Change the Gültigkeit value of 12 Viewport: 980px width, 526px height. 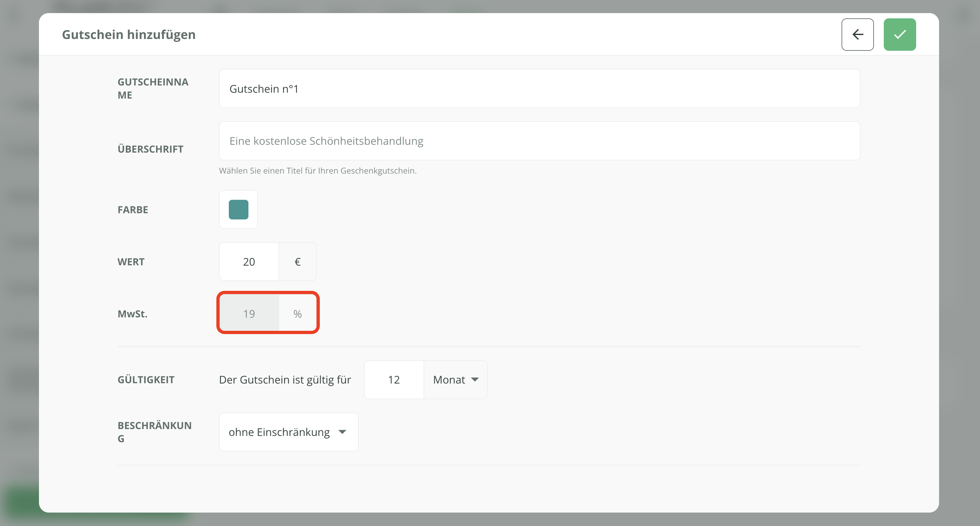click(394, 380)
